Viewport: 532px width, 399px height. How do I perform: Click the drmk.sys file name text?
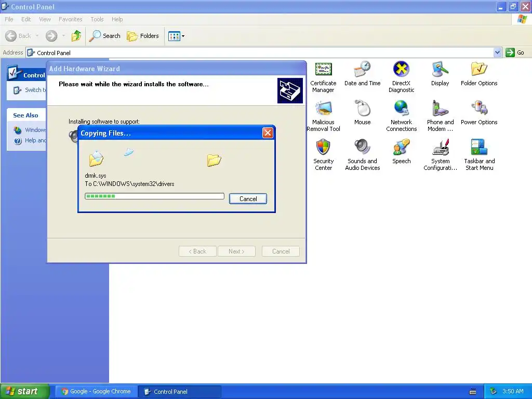(96, 176)
